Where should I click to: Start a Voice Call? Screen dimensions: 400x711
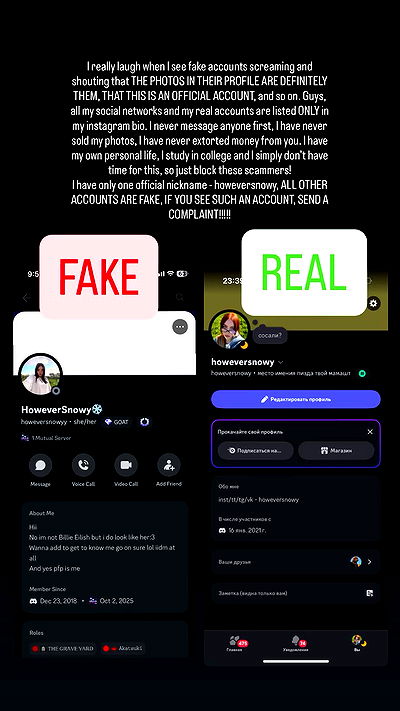83,465
